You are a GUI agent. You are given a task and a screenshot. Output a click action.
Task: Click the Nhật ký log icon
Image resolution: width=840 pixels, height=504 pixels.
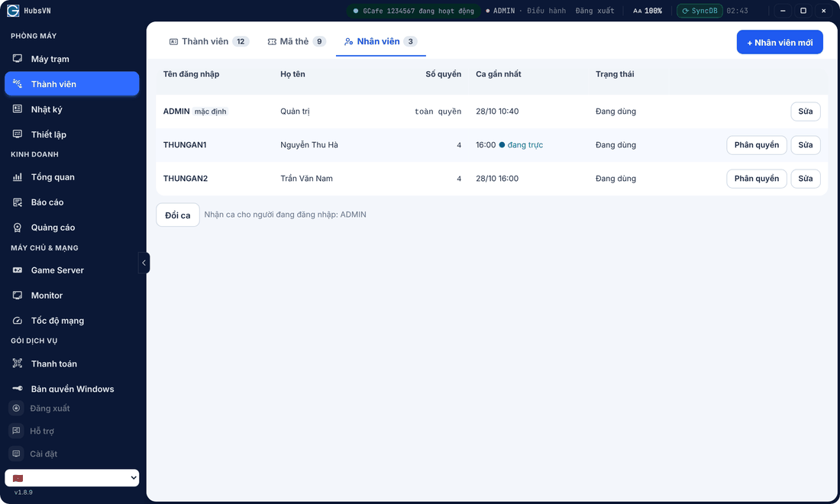[x=18, y=108]
